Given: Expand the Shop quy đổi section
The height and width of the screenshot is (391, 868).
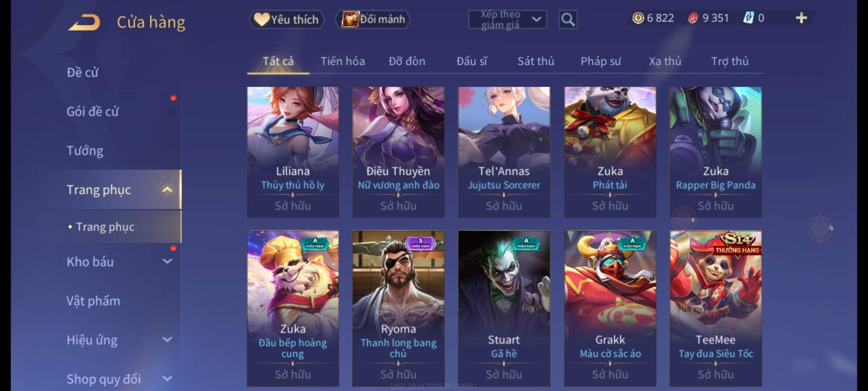Looking at the screenshot, I should pos(167,378).
